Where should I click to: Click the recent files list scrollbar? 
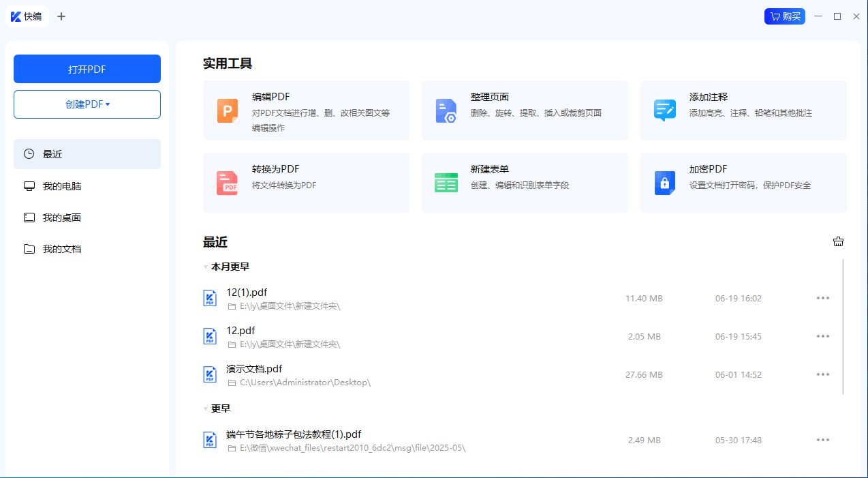point(843,326)
